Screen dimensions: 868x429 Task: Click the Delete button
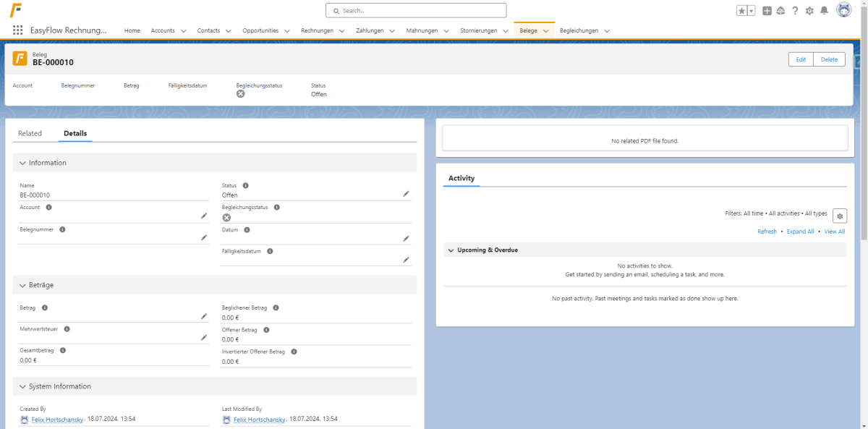click(x=829, y=59)
